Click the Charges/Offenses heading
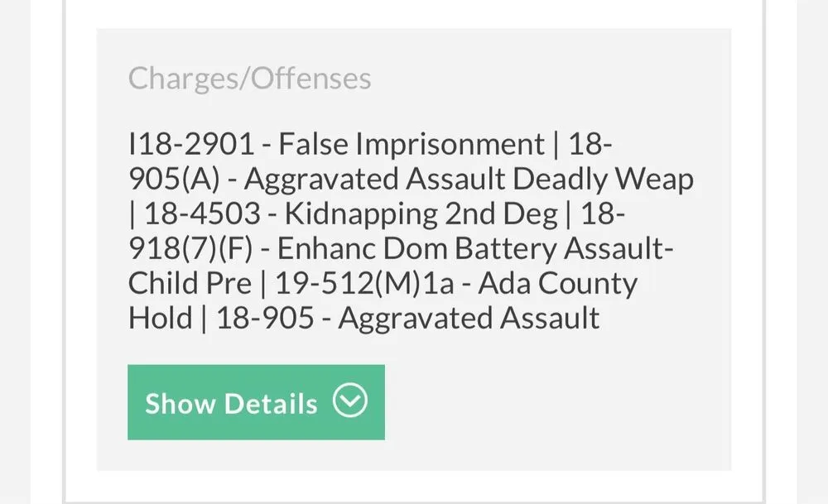The image size is (828, 504). click(249, 79)
